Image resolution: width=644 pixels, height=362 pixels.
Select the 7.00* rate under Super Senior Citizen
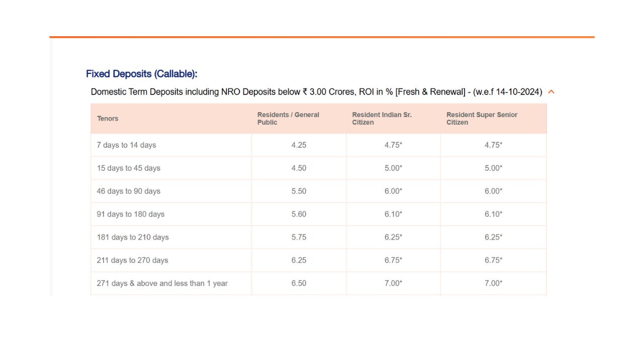[493, 284]
